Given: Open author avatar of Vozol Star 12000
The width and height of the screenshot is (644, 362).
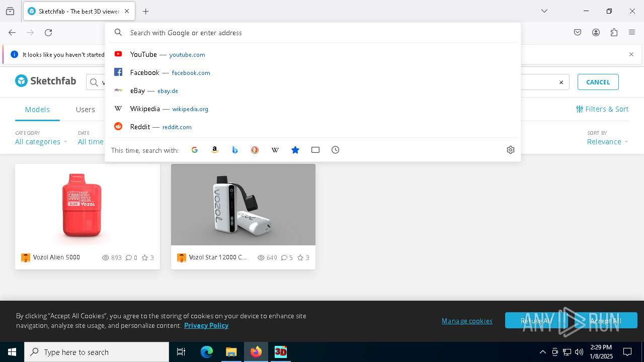Looking at the screenshot, I should 182,258.
